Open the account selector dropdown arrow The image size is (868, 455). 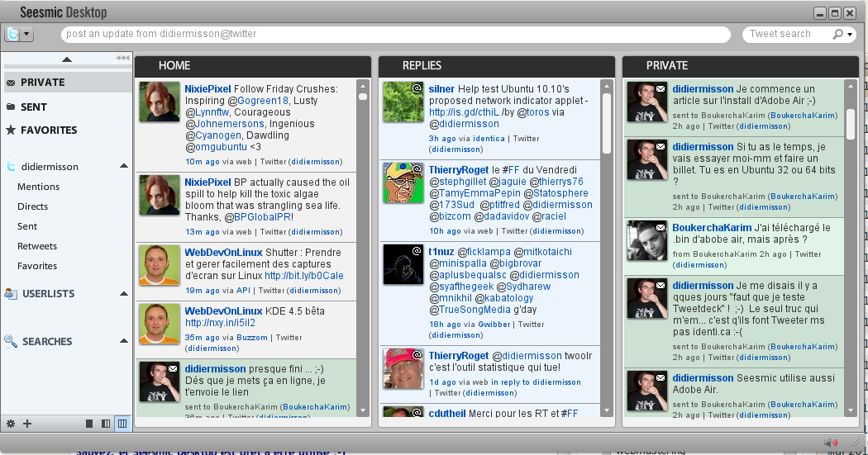pyautogui.click(x=26, y=35)
